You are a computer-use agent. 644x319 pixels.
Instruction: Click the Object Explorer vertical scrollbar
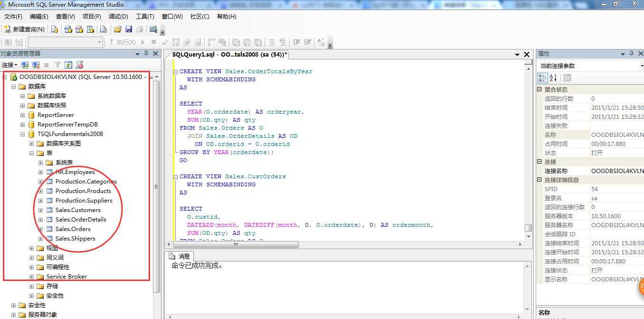pos(157,186)
